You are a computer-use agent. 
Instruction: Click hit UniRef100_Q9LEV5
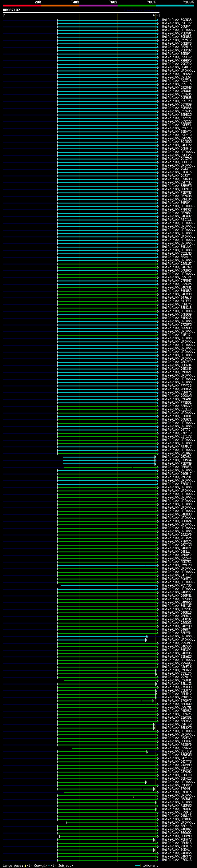[177, 155]
